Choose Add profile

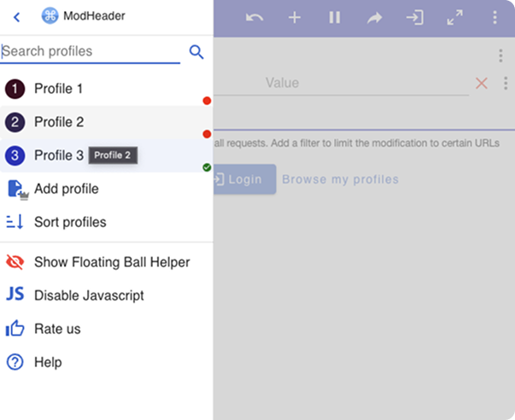coord(107,189)
